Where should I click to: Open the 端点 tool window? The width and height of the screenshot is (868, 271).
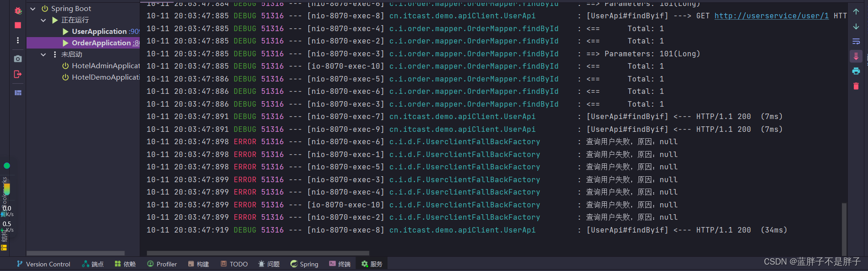coord(93,264)
